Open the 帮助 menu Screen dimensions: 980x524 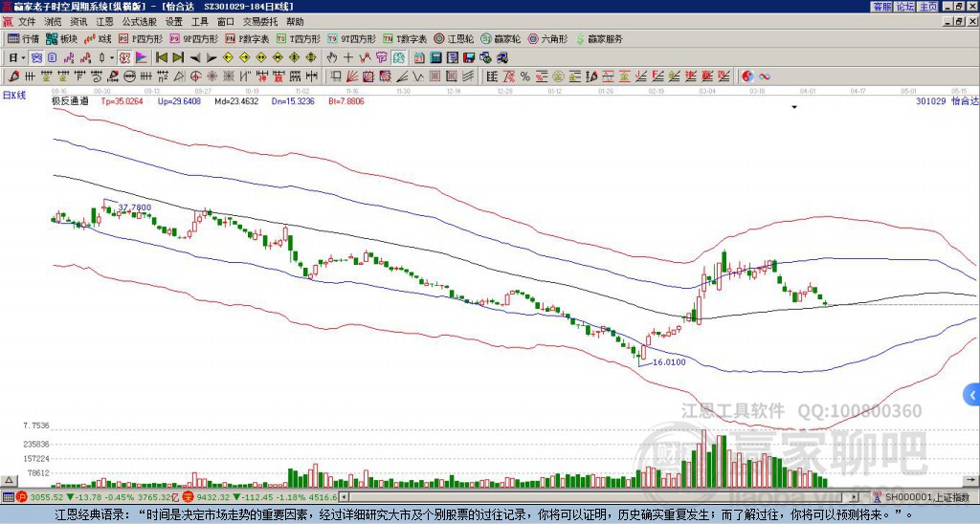coord(295,22)
